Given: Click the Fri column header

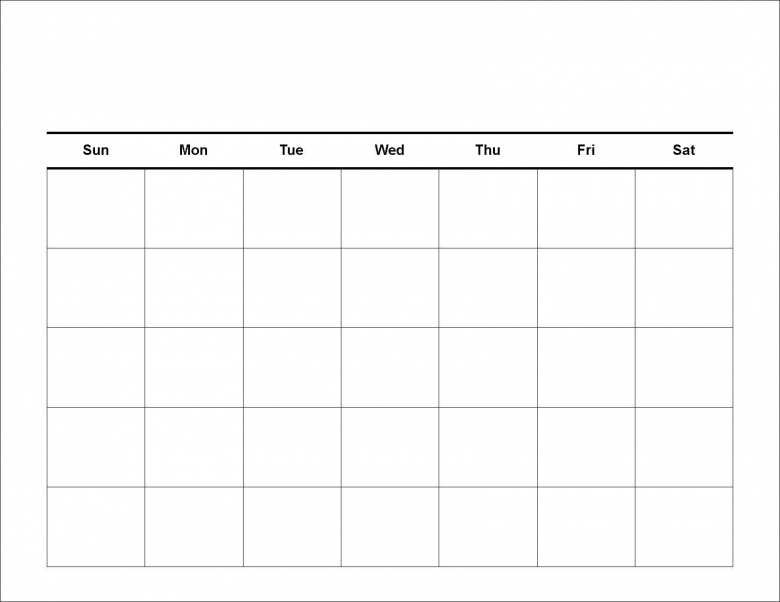Looking at the screenshot, I should (586, 150).
